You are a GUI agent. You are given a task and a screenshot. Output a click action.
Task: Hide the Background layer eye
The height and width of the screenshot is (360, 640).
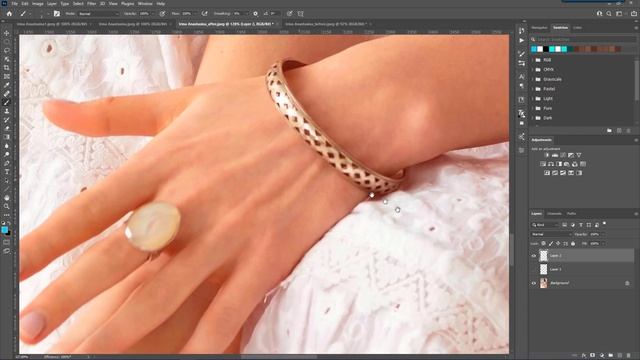point(533,283)
